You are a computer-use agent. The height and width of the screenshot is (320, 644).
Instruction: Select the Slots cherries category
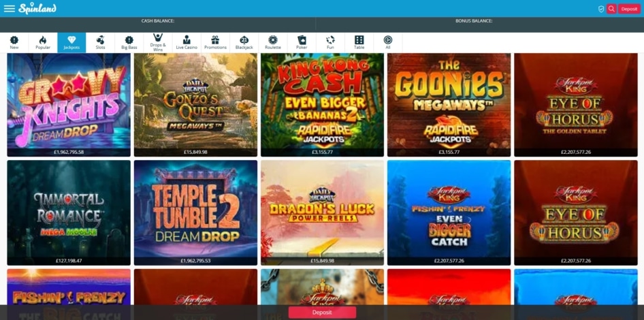100,42
